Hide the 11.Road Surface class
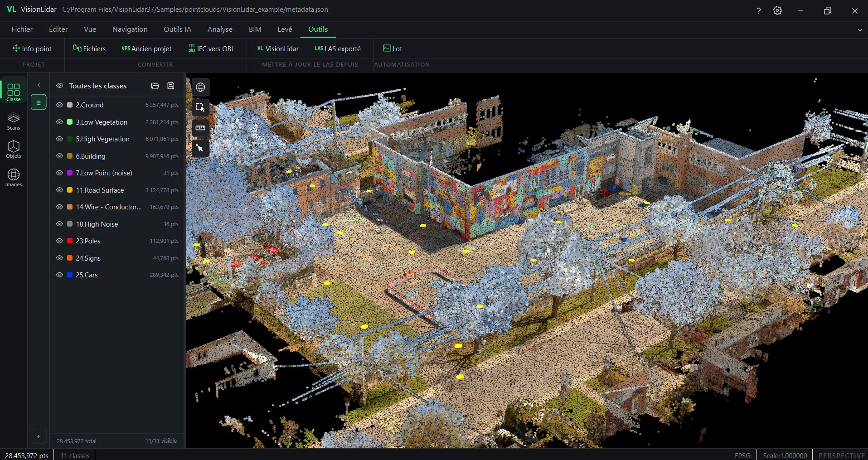This screenshot has height=460, width=868. click(x=59, y=190)
